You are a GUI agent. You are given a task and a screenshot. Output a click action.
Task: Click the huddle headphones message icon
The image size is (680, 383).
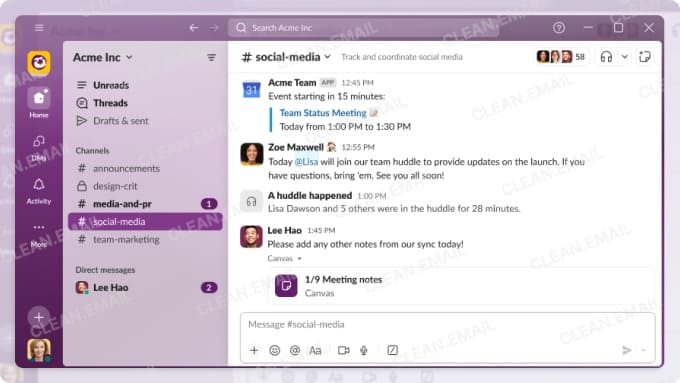click(252, 201)
